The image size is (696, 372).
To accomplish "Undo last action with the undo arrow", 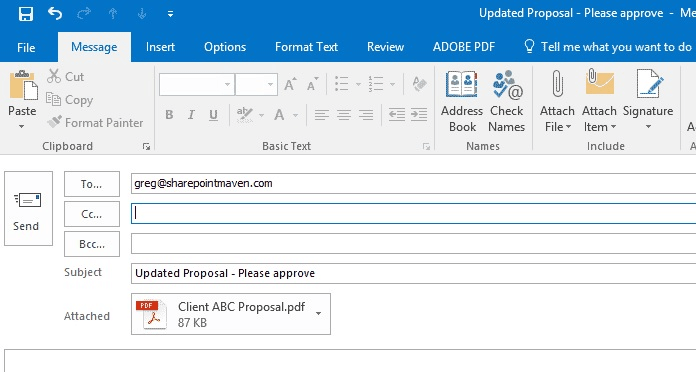I will click(x=55, y=14).
